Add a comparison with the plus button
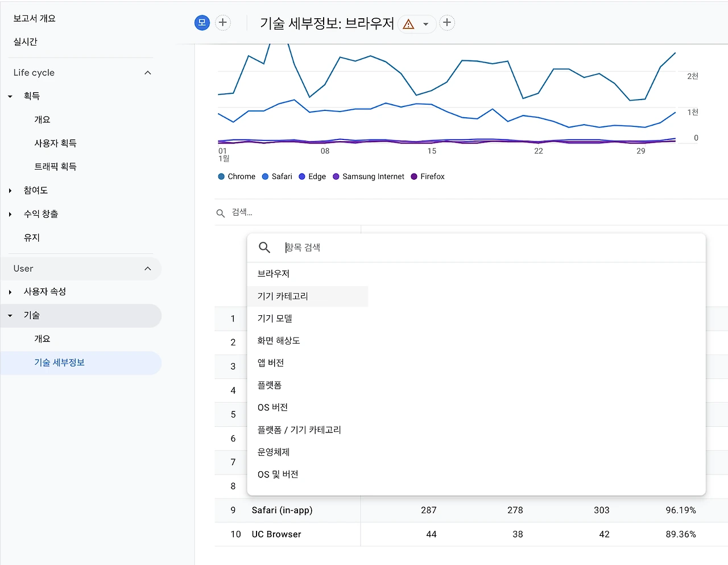 (223, 23)
